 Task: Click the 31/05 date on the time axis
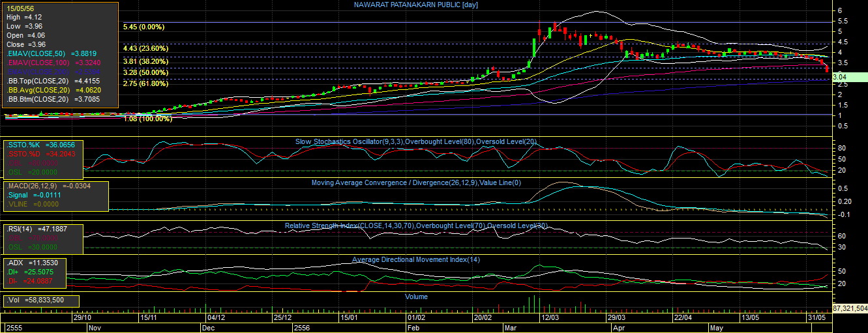[816, 318]
